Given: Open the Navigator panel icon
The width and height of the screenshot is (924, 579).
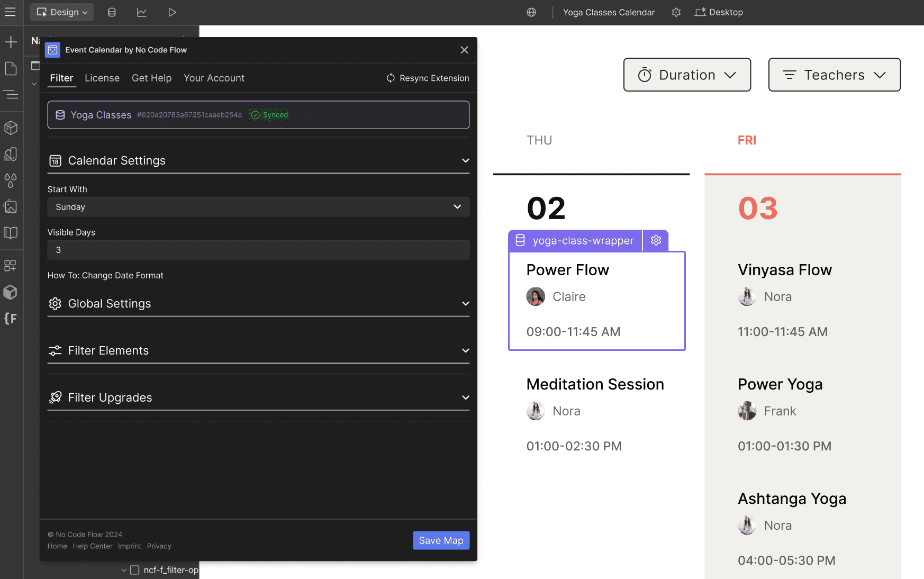Looking at the screenshot, I should point(11,95).
